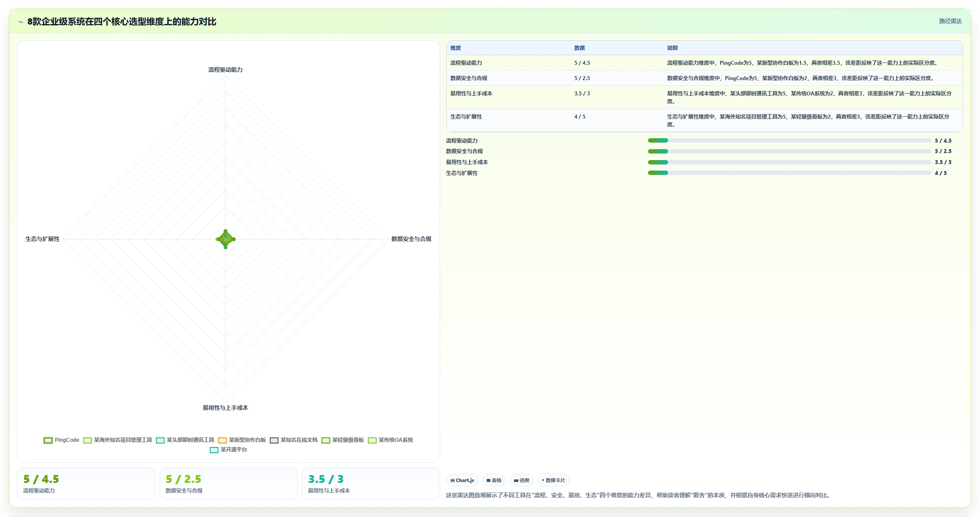Select table row cell 流程驱动能力
Viewport: 980px width, 517px height.
pos(466,63)
